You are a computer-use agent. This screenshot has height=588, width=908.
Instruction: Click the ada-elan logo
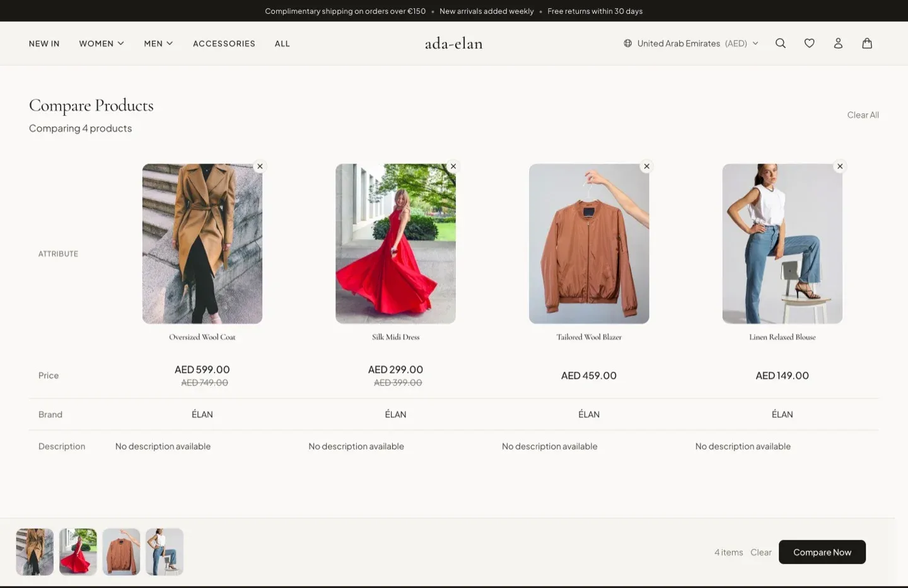coord(453,43)
